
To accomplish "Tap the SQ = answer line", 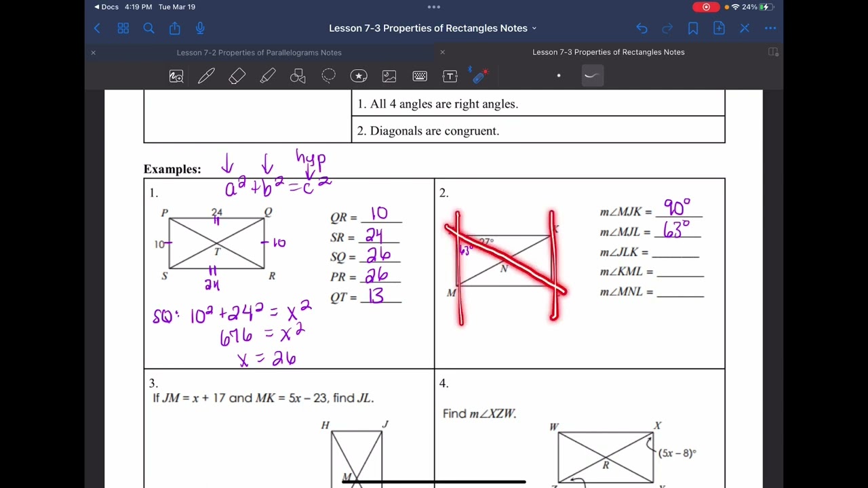I will (381, 256).
